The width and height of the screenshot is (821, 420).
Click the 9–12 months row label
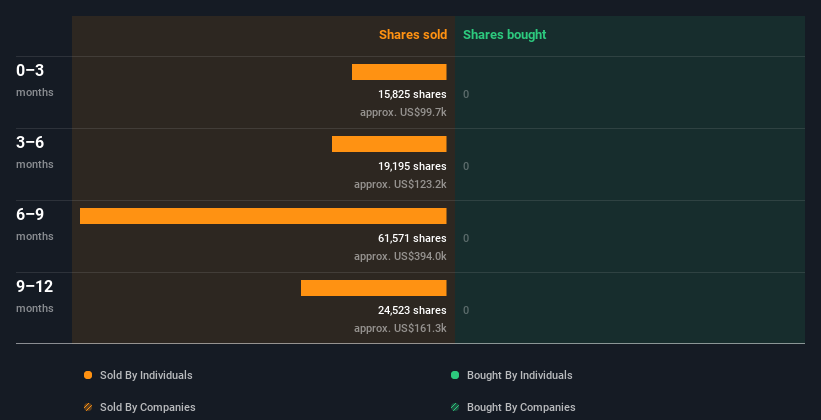[x=35, y=296]
